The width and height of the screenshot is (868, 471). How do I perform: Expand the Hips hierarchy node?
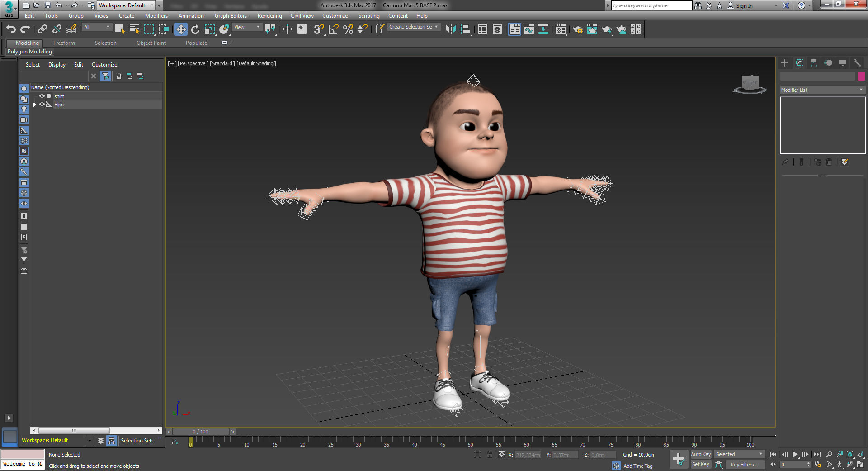34,105
